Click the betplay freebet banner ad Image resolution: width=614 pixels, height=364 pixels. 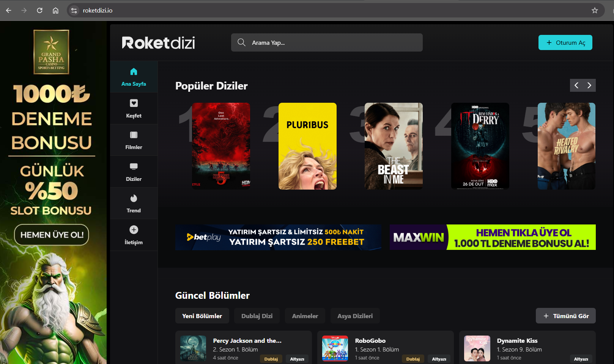tap(279, 237)
